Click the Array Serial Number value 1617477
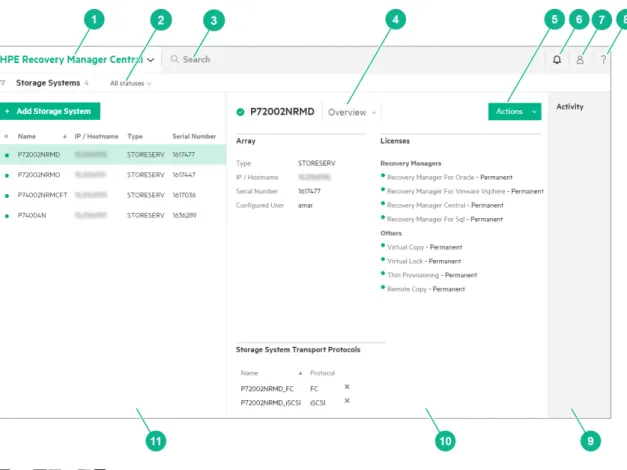The image size is (627, 470). coord(309,191)
